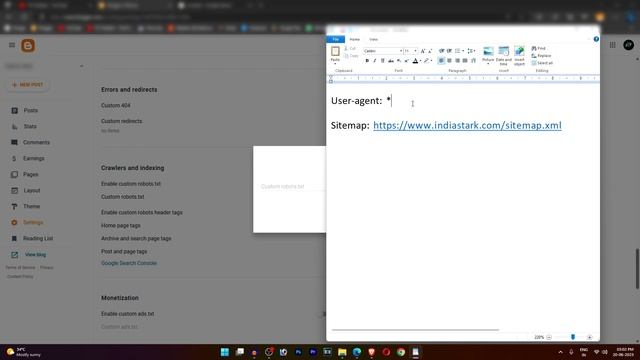The height and width of the screenshot is (360, 640).
Task: Click Cut in WordPad clipboard group
Action: click(x=350, y=49)
